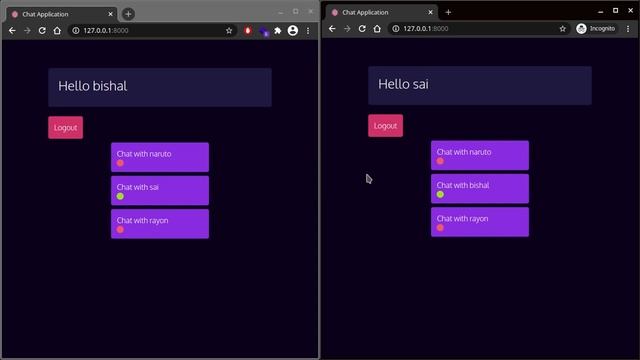Click the Hello sai heading
Screen dimensions: 640x360
[403, 84]
